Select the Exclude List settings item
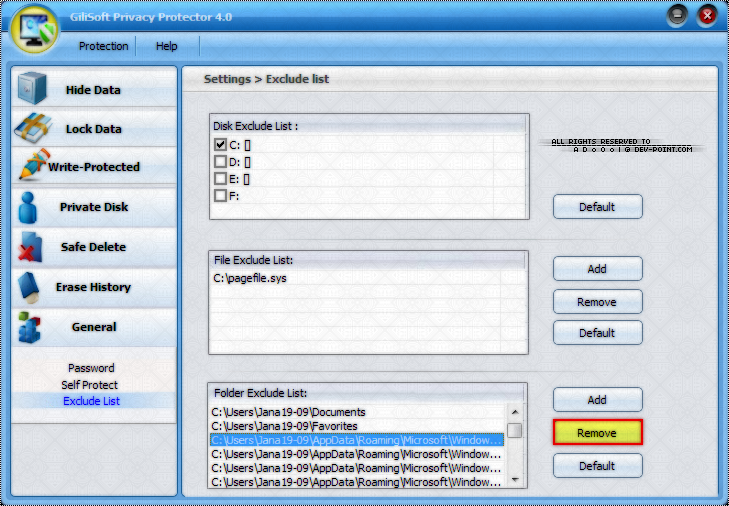Screen dimensions: 729x506 click(x=92, y=401)
